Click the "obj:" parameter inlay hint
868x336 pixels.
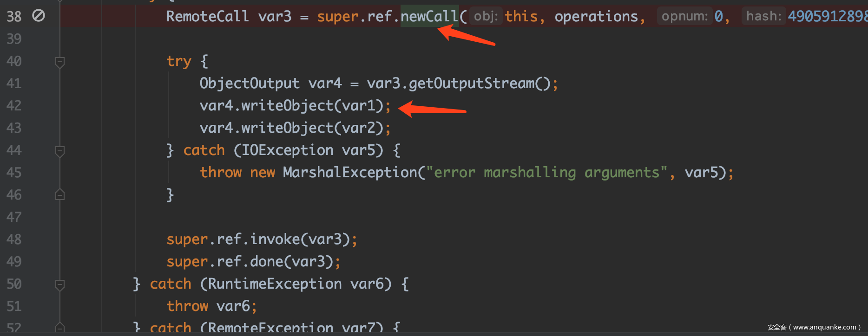(x=486, y=17)
